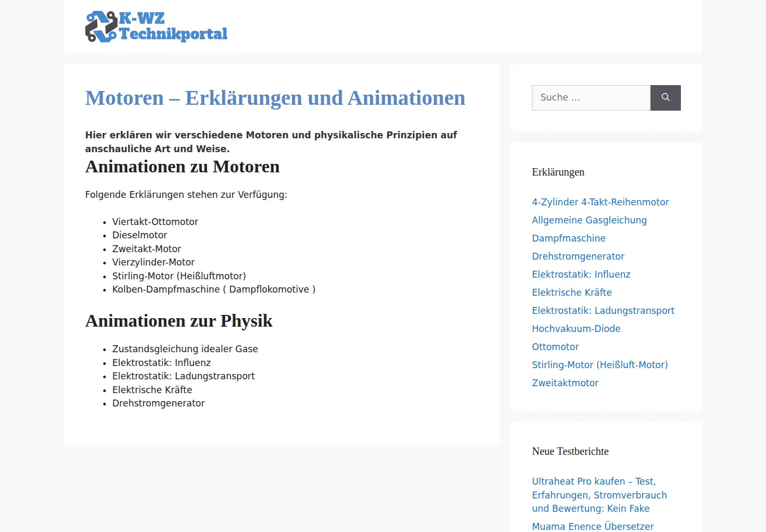Click Elektrostatik: Ladungstransport in main list
This screenshot has height=532, width=766.
[184, 376]
